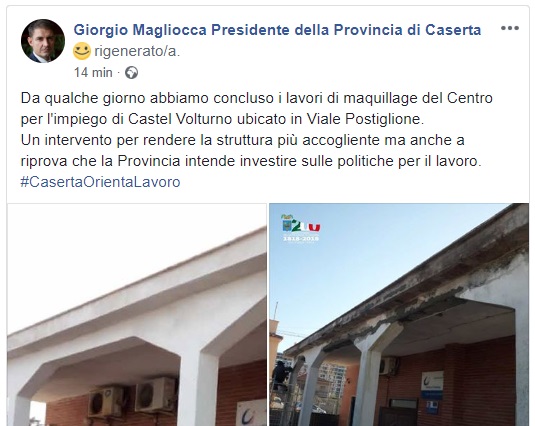The width and height of the screenshot is (535, 426).
Task: Open the 14 min timestamp link
Action: [x=93, y=73]
